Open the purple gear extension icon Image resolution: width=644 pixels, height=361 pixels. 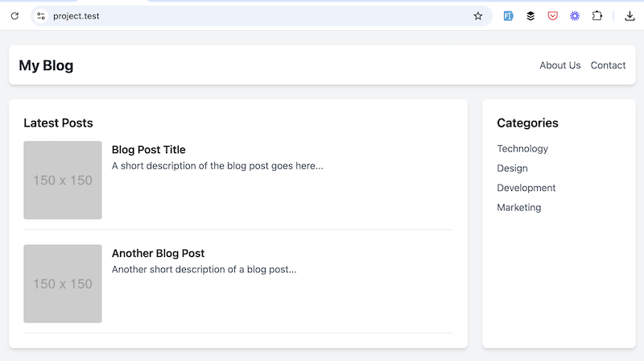[x=575, y=16]
